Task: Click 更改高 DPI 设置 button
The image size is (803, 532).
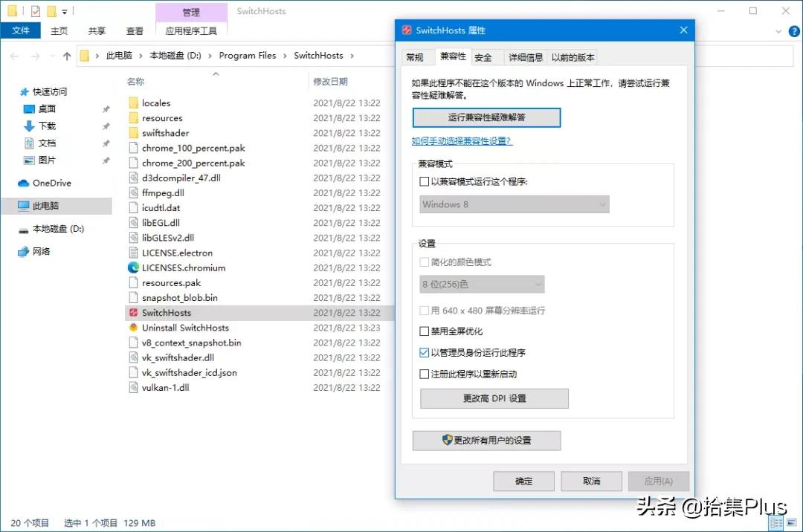Action: [494, 398]
